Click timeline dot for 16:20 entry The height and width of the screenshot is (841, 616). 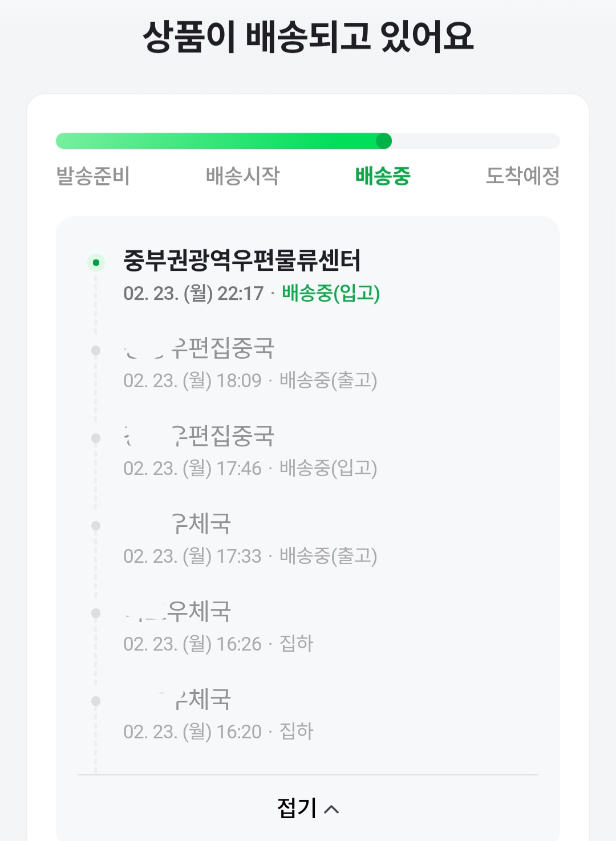tap(96, 701)
